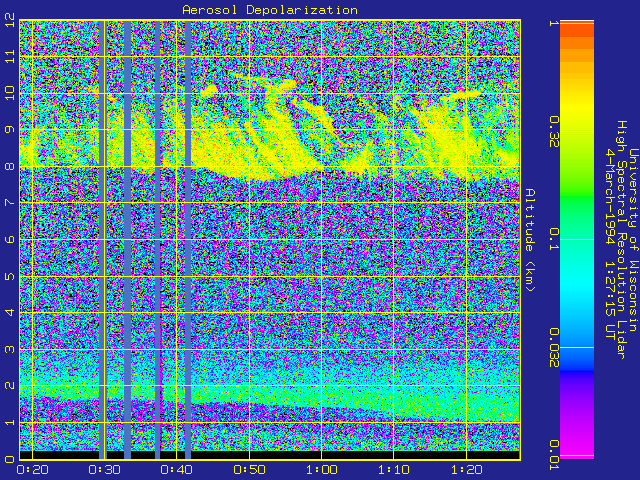The height and width of the screenshot is (480, 640).
Task: Click the color scale value 0.1
Action: click(x=554, y=240)
